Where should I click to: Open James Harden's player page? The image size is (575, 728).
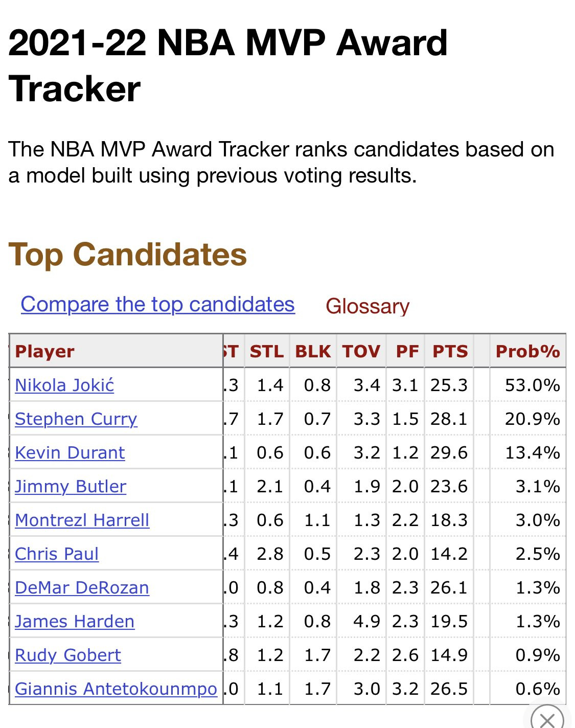click(x=75, y=621)
